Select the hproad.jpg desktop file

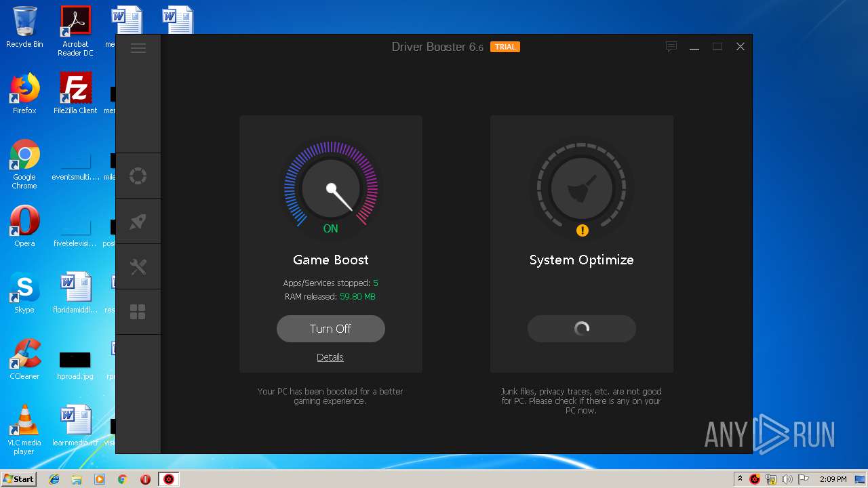[75, 365]
